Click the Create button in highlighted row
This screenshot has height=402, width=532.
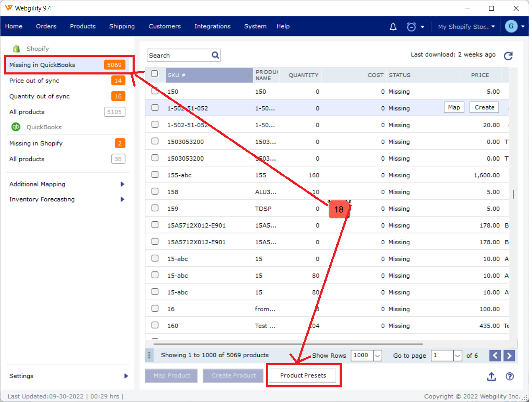coord(484,108)
